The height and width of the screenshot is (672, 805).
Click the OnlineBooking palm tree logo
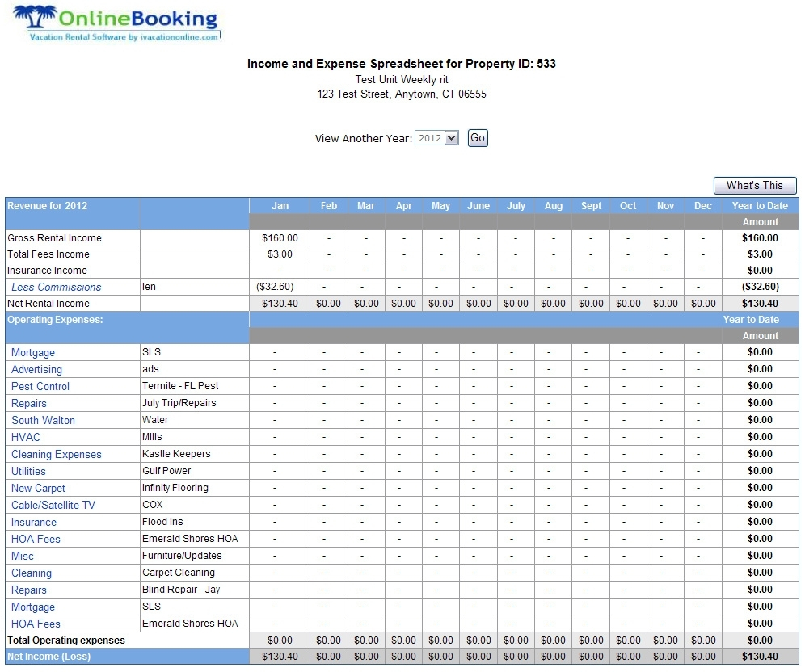point(116,23)
